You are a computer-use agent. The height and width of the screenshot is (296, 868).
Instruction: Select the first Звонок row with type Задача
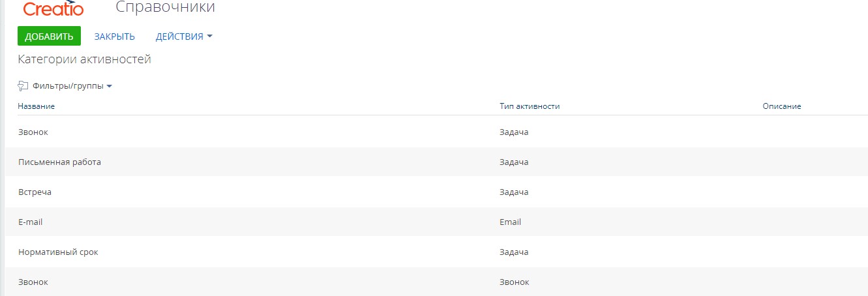pyautogui.click(x=436, y=132)
